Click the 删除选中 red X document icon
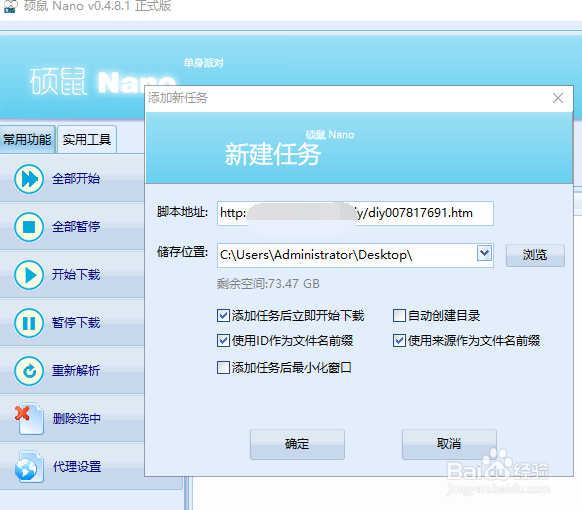Viewport: 582px width, 510px height. [x=29, y=419]
